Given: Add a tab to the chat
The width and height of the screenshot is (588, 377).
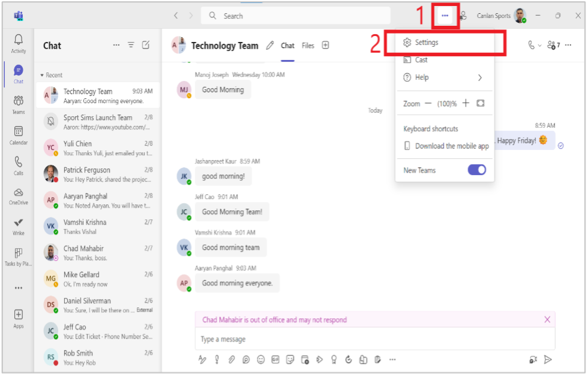Looking at the screenshot, I should 325,46.
